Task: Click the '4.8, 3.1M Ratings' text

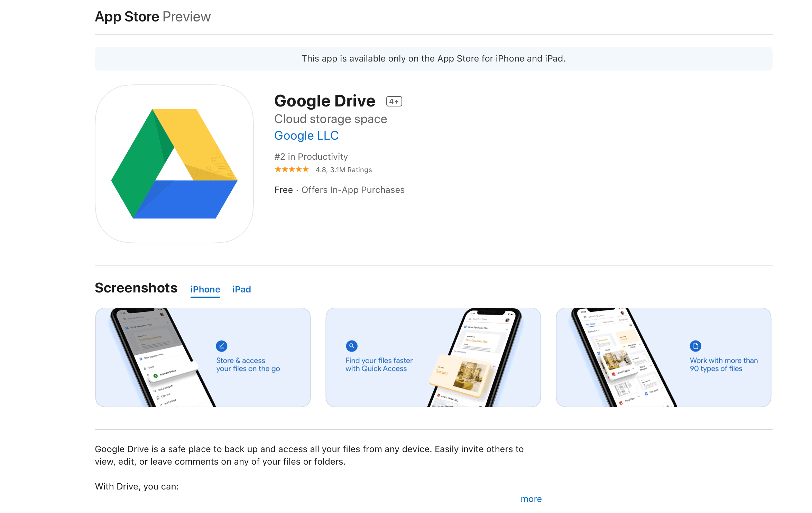Action: (344, 170)
